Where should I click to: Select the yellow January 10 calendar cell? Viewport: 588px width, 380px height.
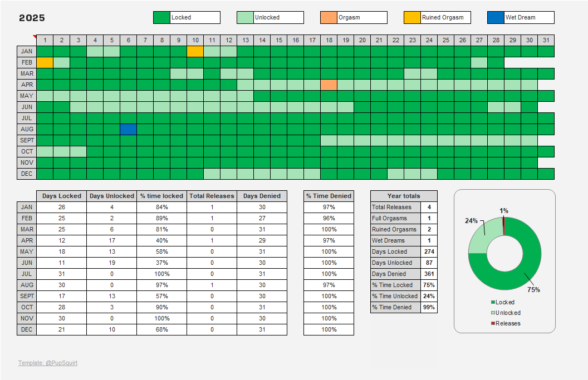[x=195, y=51]
